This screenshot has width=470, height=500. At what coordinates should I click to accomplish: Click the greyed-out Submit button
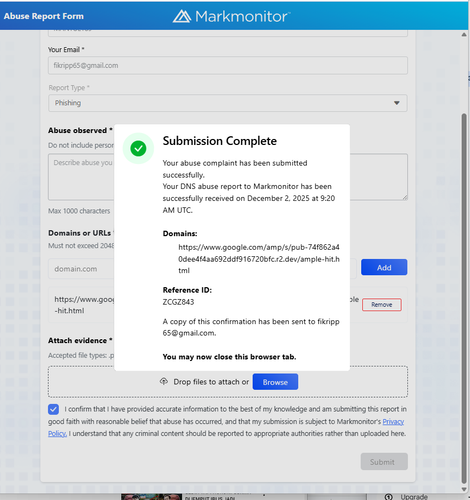384,462
